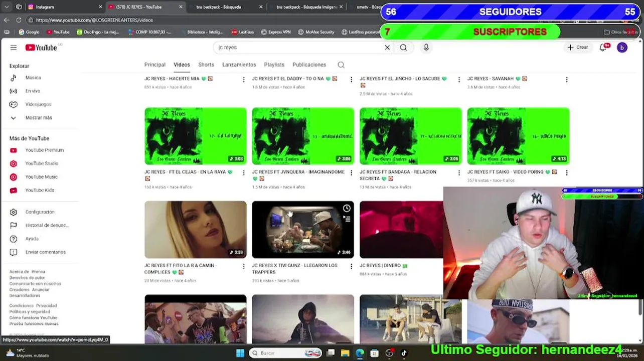The image size is (644, 361).
Task: Open options menu for IMAGINANDOME video
Action: point(351,172)
